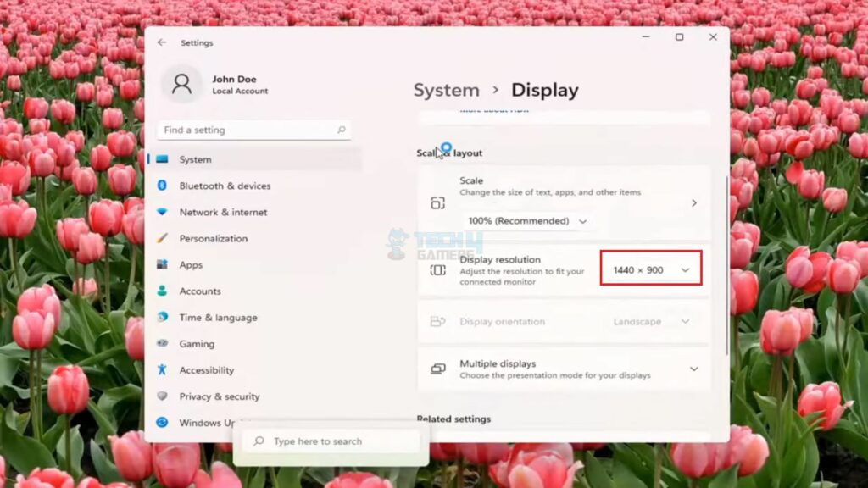Image resolution: width=868 pixels, height=488 pixels.
Task: Click the Type here to search box
Action: point(331,441)
